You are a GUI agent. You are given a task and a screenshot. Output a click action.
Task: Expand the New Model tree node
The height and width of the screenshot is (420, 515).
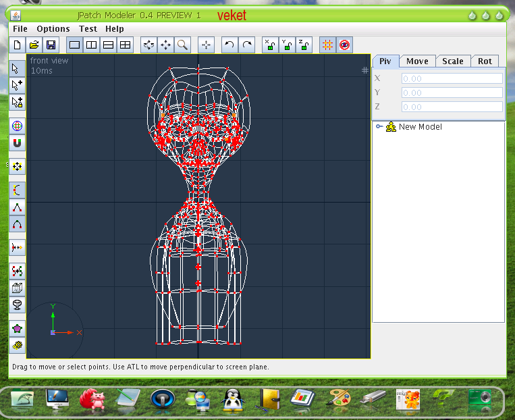(x=379, y=126)
